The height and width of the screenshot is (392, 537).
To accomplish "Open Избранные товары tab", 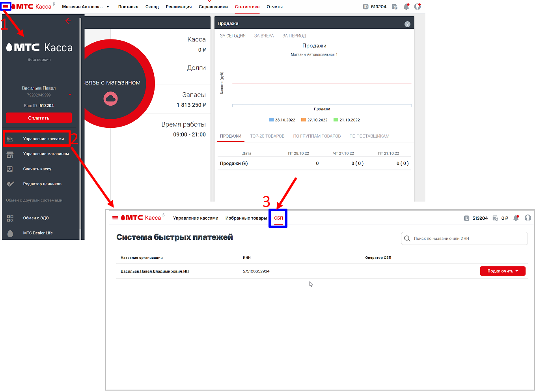I will coord(246,218).
